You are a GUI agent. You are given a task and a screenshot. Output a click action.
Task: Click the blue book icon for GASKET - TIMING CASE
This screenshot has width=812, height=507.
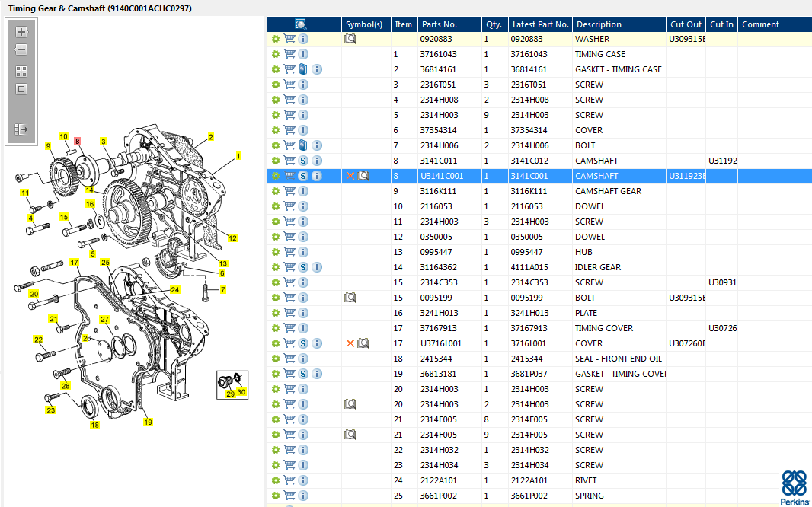[303, 69]
